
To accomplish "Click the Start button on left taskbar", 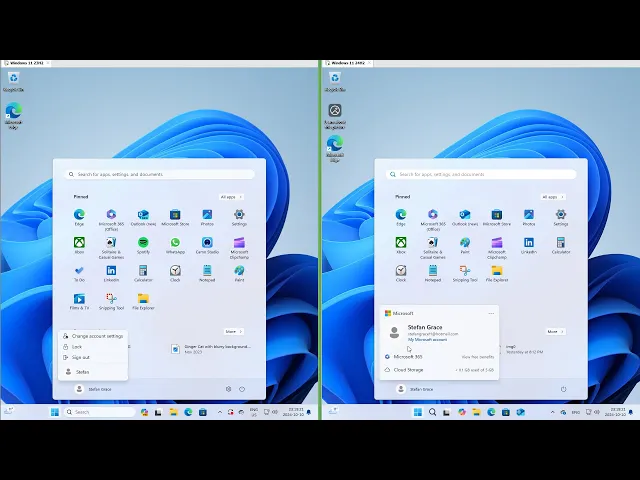I will pos(55,412).
